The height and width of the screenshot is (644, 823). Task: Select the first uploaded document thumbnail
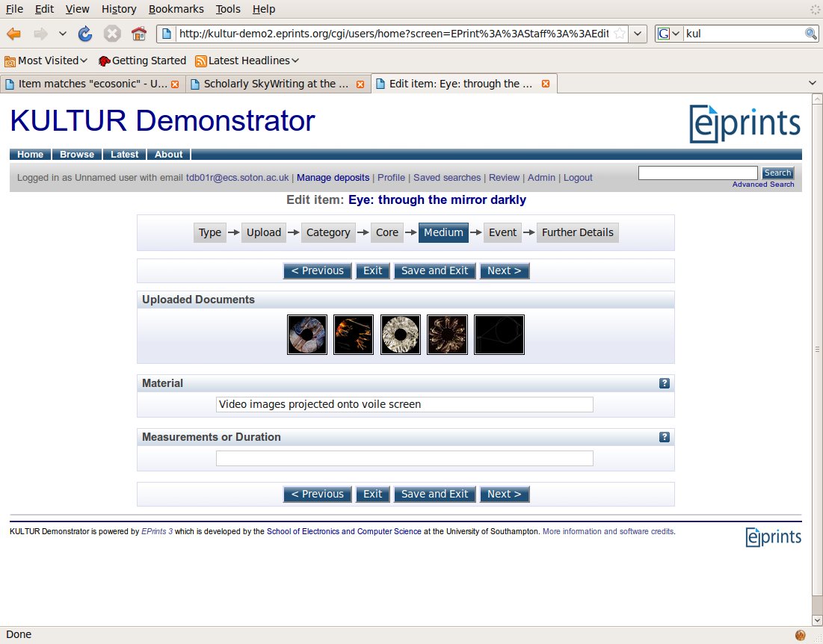coord(307,334)
